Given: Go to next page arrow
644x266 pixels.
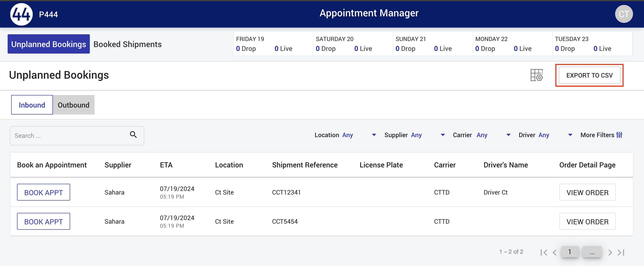Looking at the screenshot, I should point(610,253).
